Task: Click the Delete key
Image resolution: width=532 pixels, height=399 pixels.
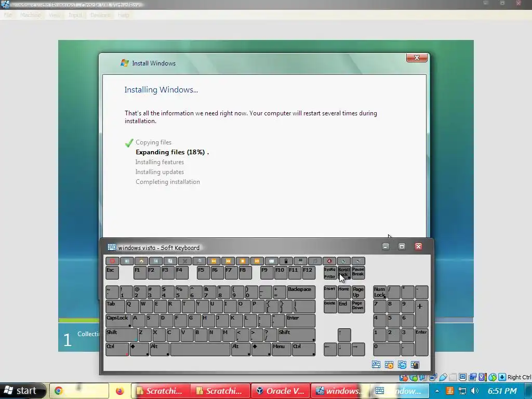Action: 330,307
